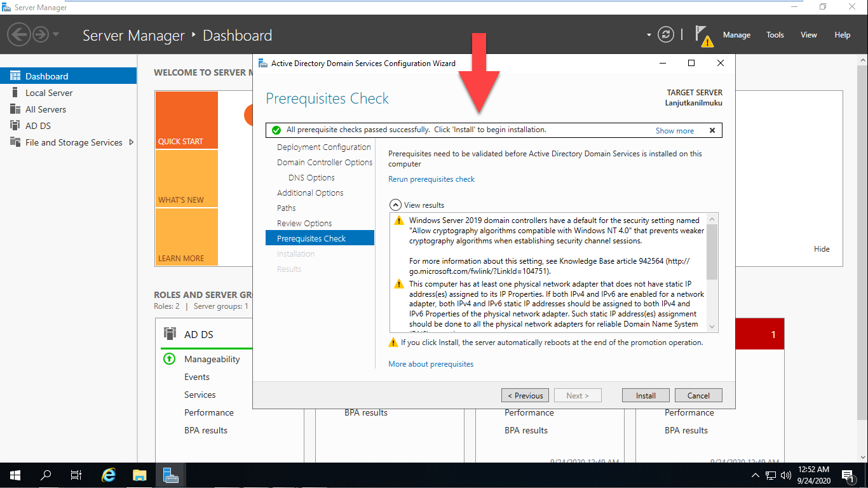868x488 pixels.
Task: Click Hide on the welcome panel
Action: point(822,249)
